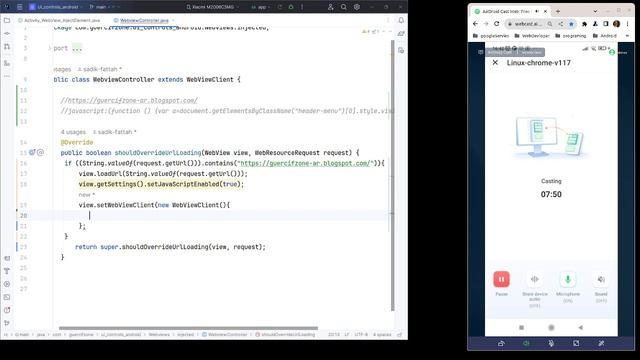The height and width of the screenshot is (360, 640).
Task: Close the AirDroid Cast Web browser tab
Action: click(x=545, y=11)
